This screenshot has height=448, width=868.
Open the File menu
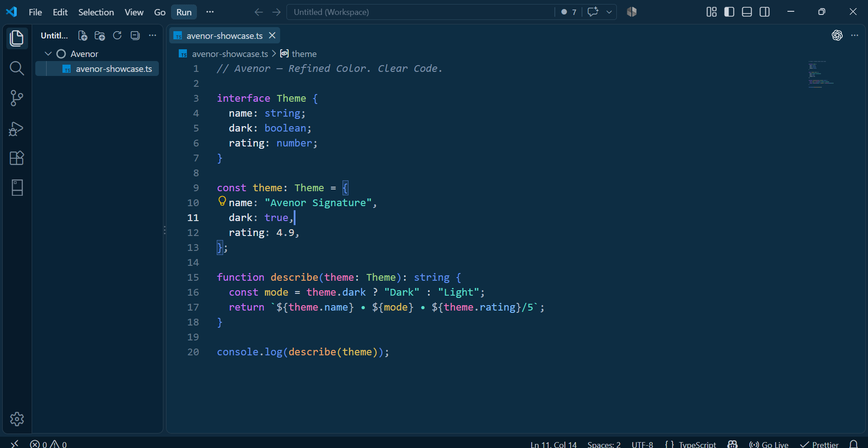coord(35,12)
